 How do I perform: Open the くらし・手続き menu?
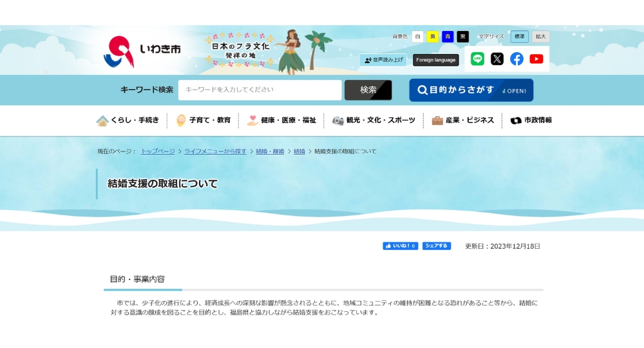[x=128, y=121]
